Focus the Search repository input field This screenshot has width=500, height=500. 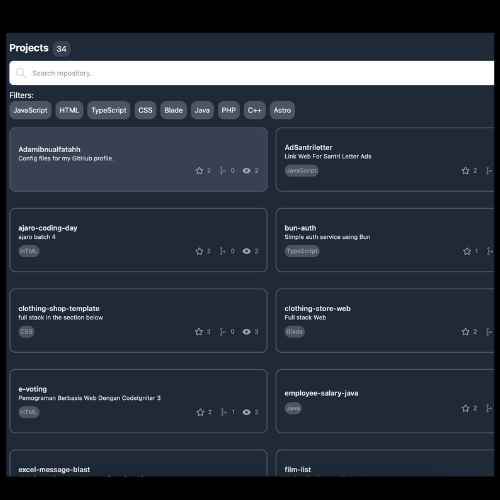pos(252,73)
